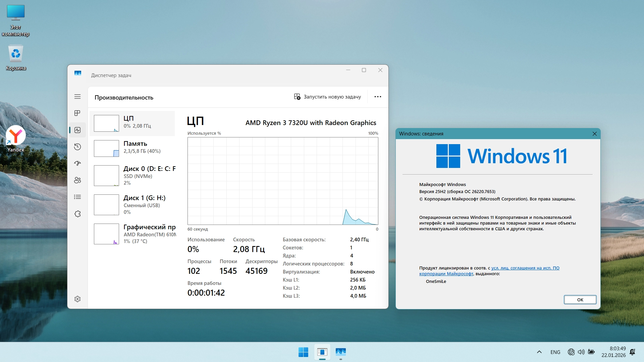
Task: Open the Users page in the sidebar
Action: point(77,180)
